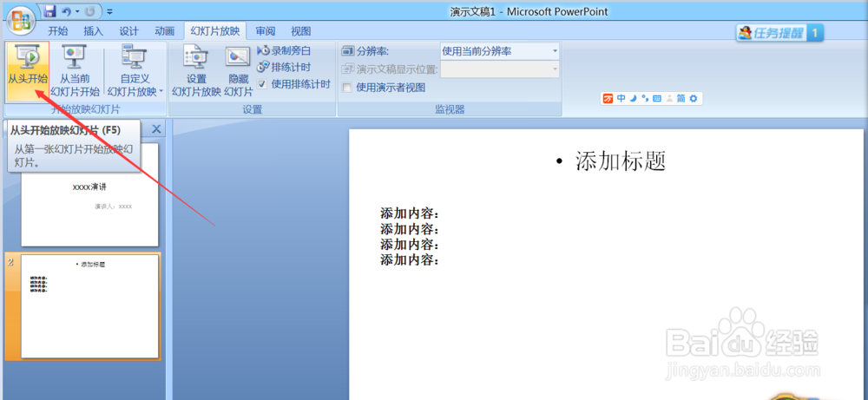Open the undo history dropdown arrow

[77, 11]
